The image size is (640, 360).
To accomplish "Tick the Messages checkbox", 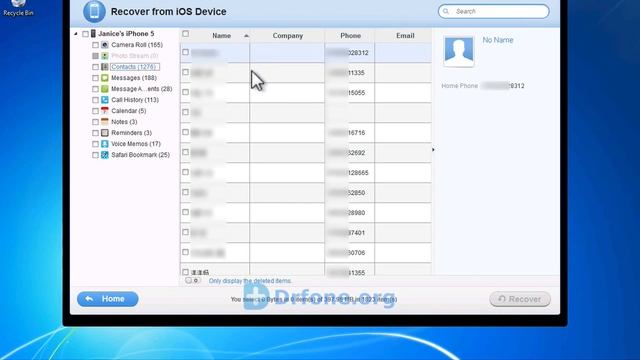I will pos(95,78).
